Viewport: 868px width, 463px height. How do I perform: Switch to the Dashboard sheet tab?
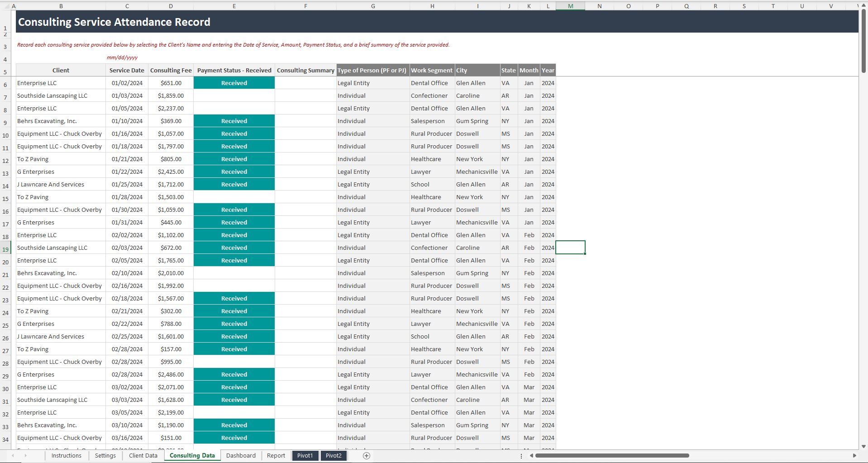click(241, 456)
